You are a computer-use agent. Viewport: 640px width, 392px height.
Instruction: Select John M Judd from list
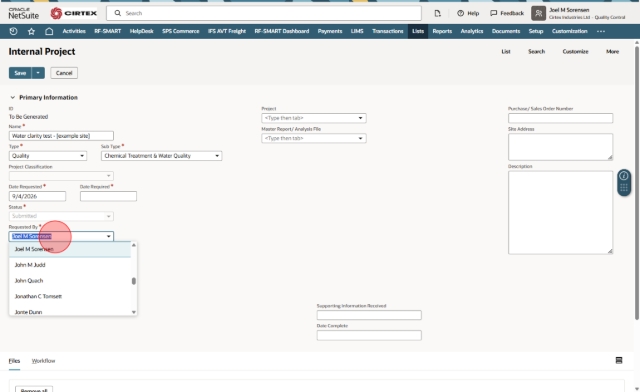pos(70,265)
